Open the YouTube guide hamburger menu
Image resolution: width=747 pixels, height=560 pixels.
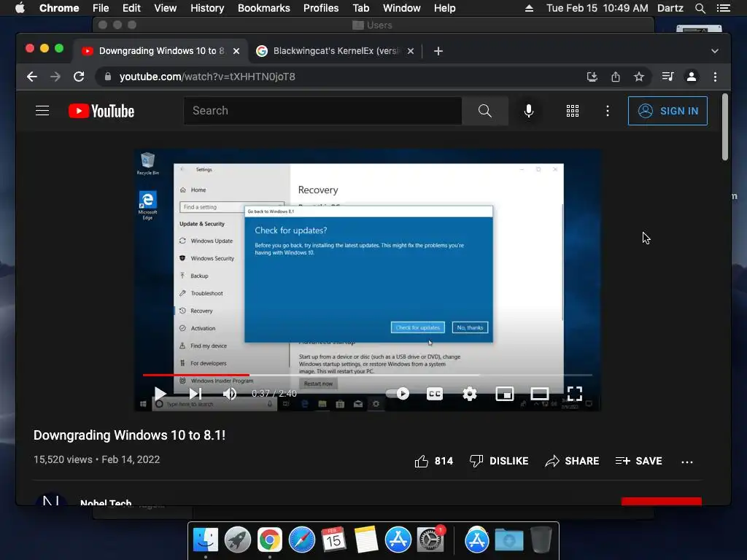(42, 111)
